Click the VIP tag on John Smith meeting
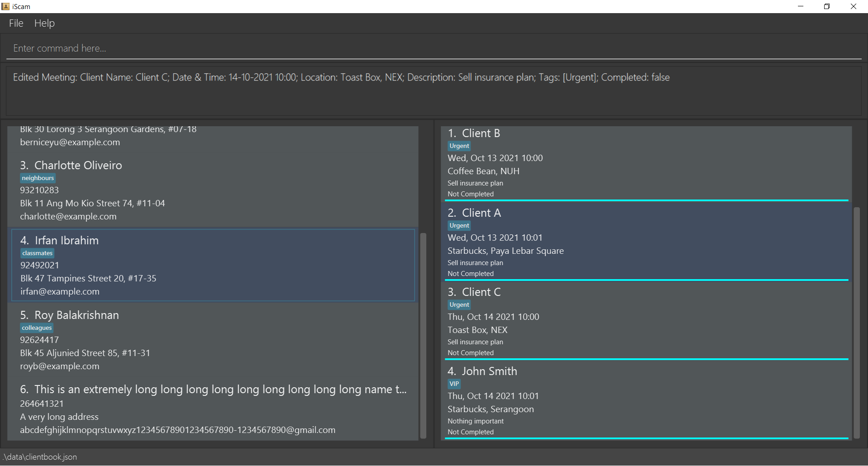 pos(454,384)
